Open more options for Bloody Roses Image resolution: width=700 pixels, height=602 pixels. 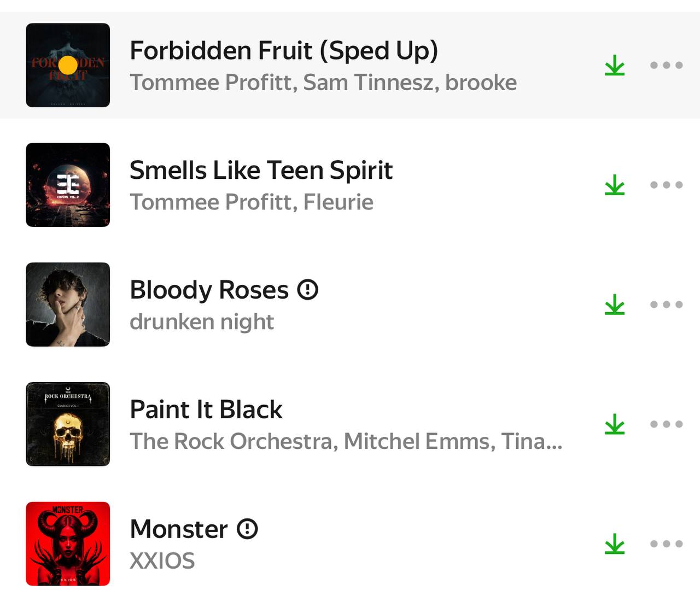666,305
